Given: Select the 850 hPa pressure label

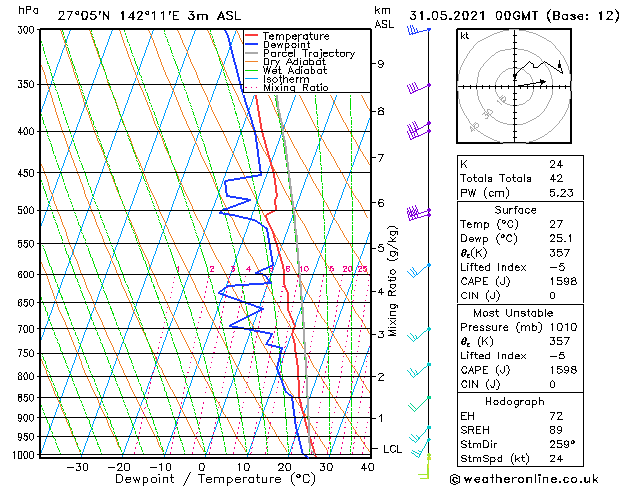Looking at the screenshot, I should [28, 398].
